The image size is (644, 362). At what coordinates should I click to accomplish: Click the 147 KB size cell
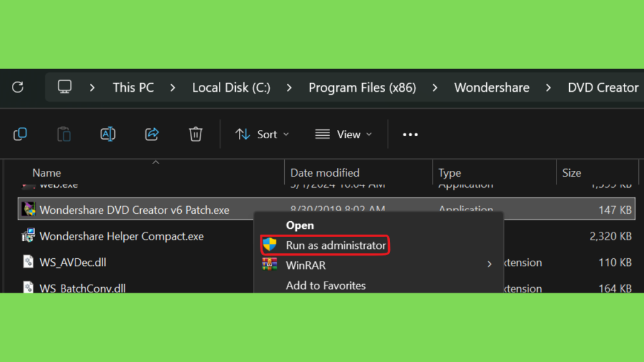[615, 210]
